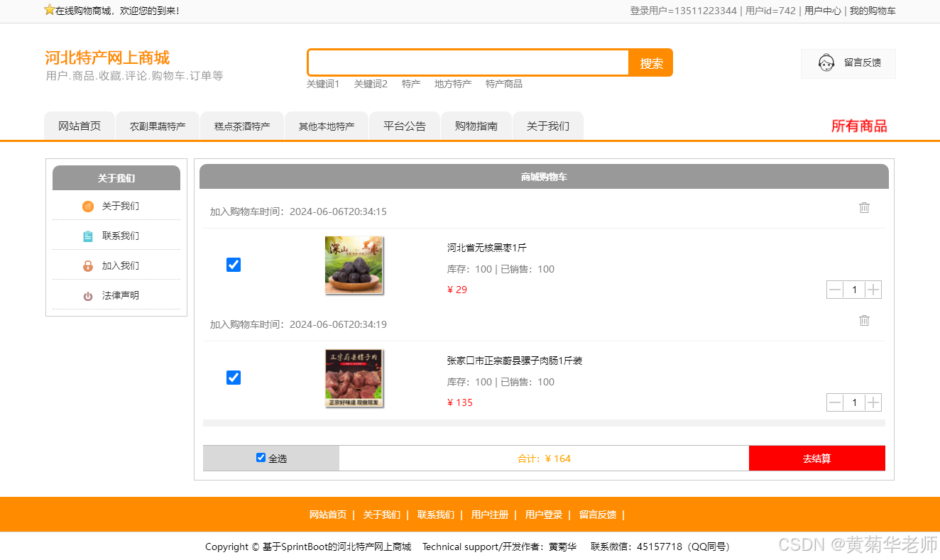Open the 关于我们 navigation tab
This screenshot has width=940, height=560.
(x=548, y=126)
